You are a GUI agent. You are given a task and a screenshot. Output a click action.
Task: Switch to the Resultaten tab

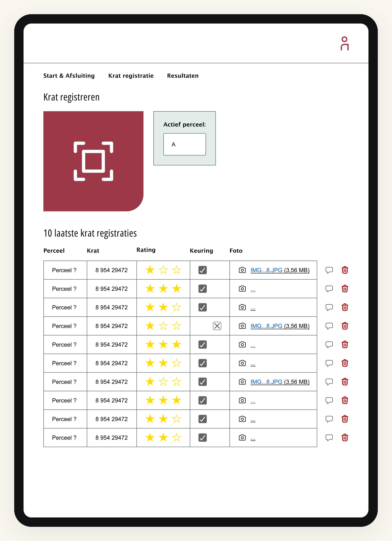[183, 76]
